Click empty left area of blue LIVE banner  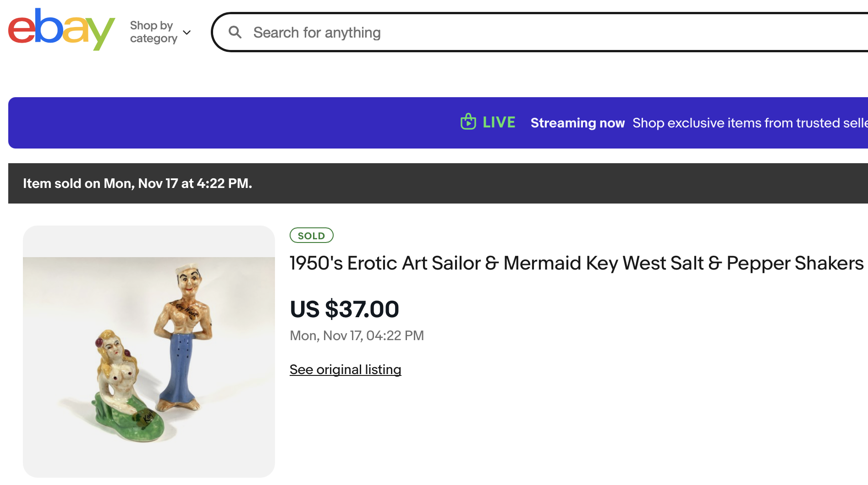point(183,123)
